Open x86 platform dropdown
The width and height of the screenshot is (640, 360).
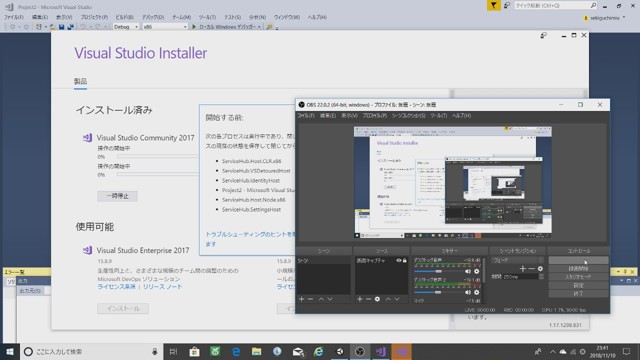[165, 27]
